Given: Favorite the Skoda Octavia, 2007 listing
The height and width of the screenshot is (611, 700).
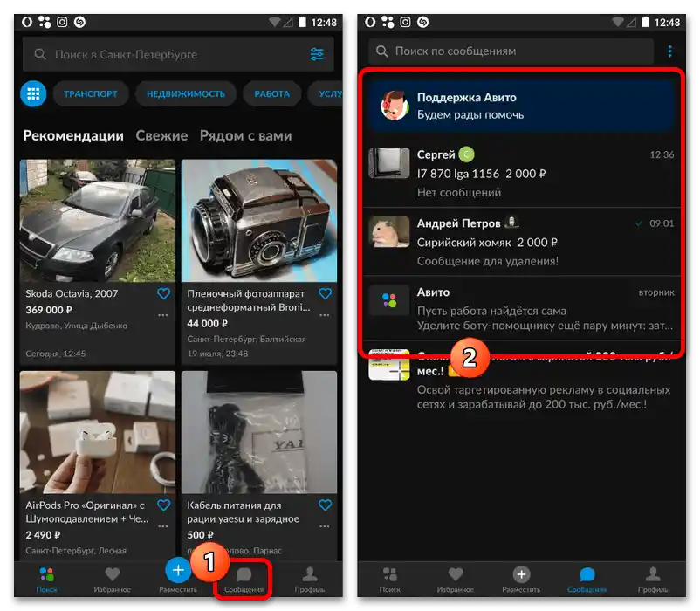Looking at the screenshot, I should [163, 293].
